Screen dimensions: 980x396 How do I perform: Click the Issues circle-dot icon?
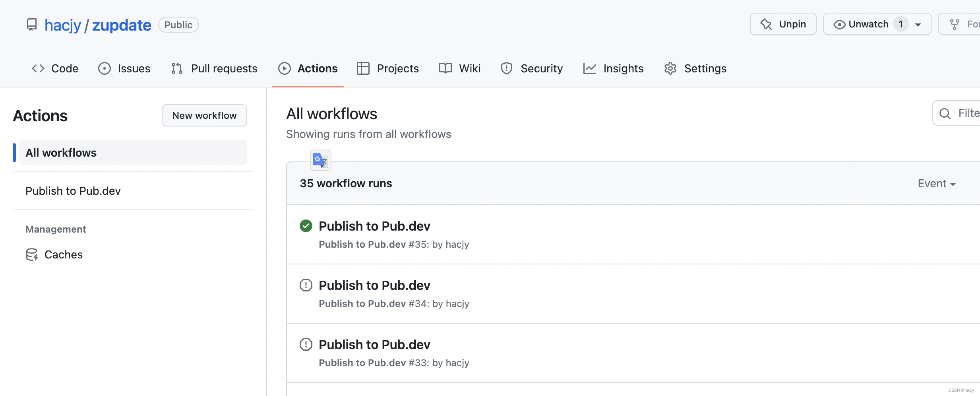click(x=105, y=68)
